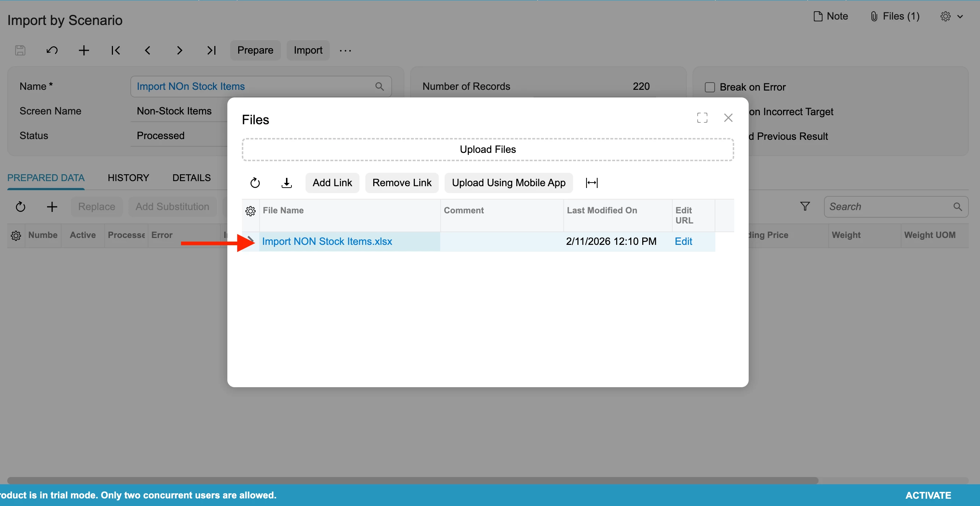
Task: Switch to the HISTORY tab
Action: coord(128,178)
